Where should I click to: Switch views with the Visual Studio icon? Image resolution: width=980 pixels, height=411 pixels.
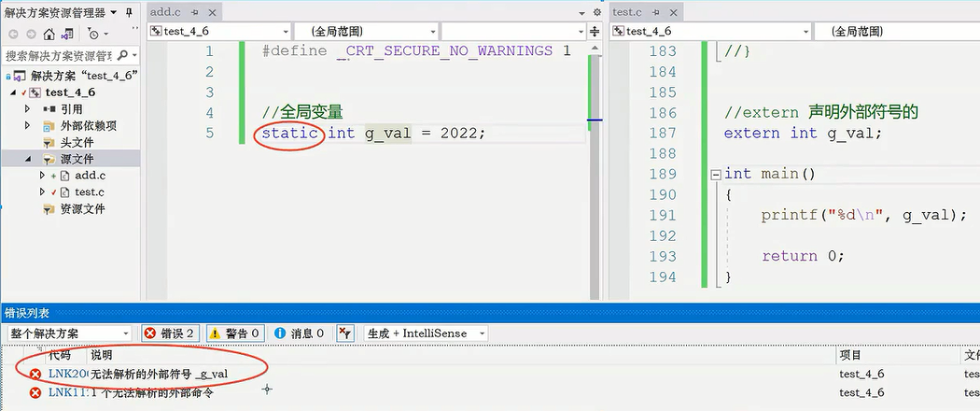(x=67, y=34)
